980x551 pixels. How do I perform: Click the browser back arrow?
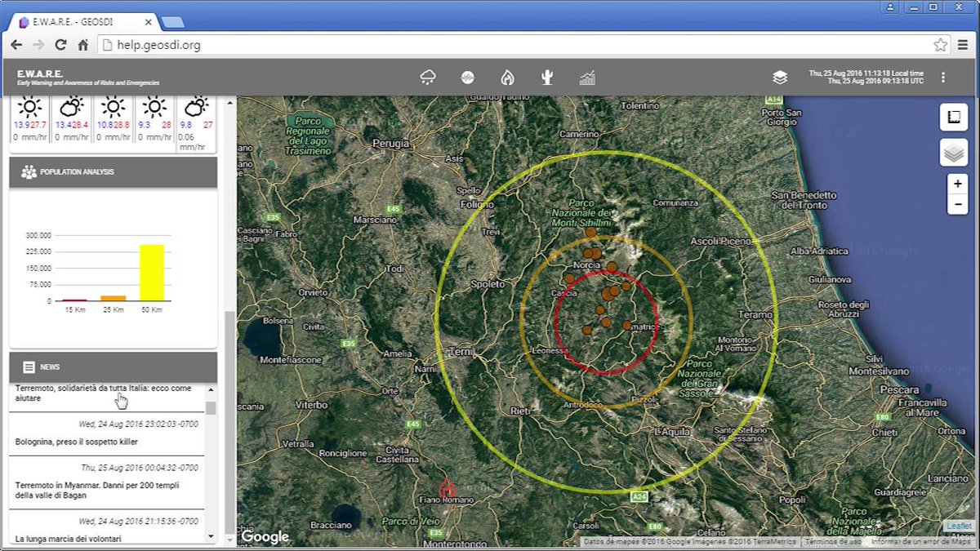click(16, 45)
